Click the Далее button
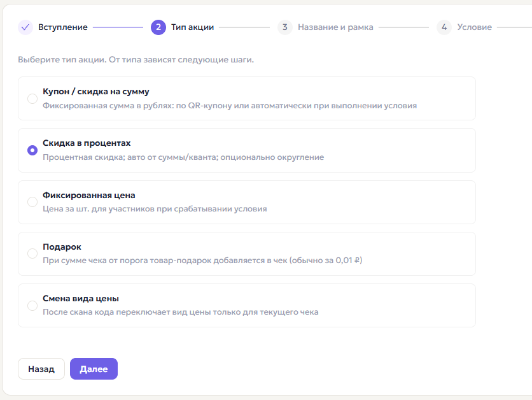 pyautogui.click(x=94, y=369)
